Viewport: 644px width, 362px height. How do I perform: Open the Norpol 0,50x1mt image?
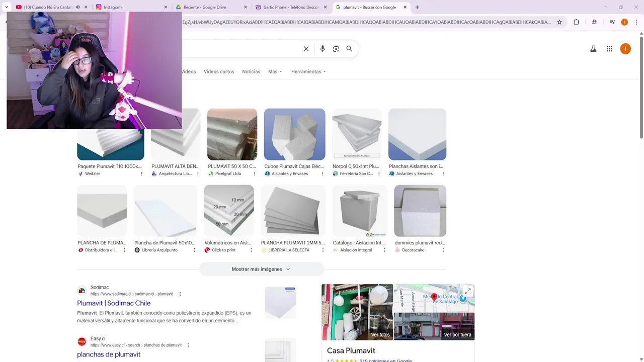(357, 134)
